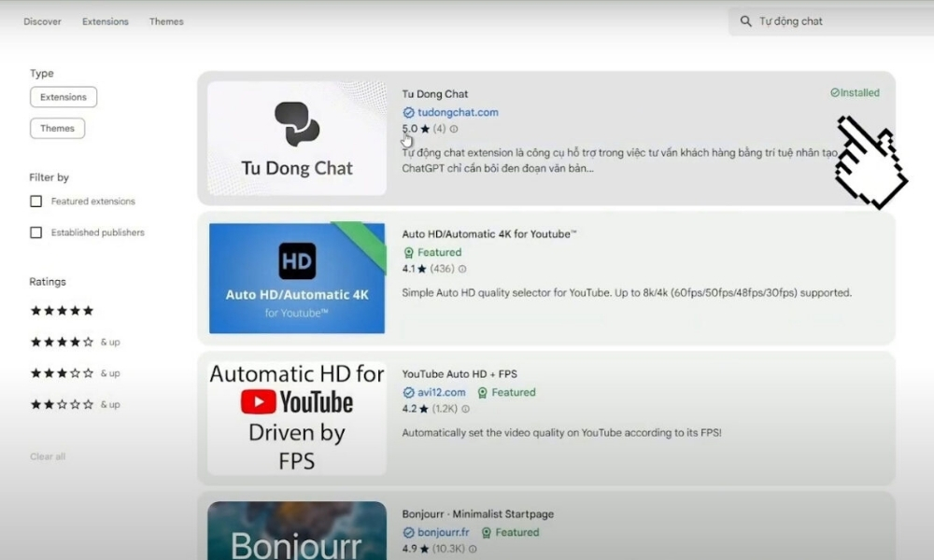Click verified badge icon beside avi12.com

(x=408, y=393)
